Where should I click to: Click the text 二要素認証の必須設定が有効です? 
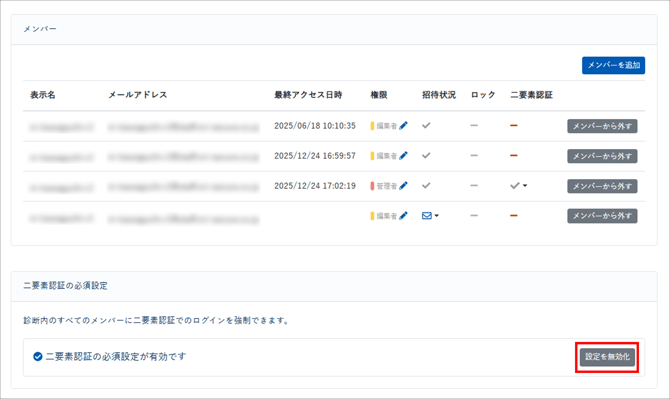click(116, 356)
